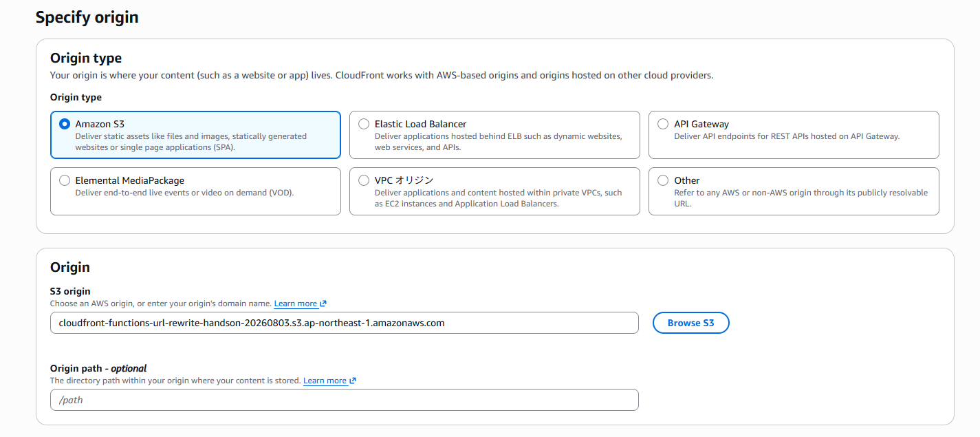Click the 'S3 origin' field label
The width and height of the screenshot is (980, 437).
pos(70,291)
